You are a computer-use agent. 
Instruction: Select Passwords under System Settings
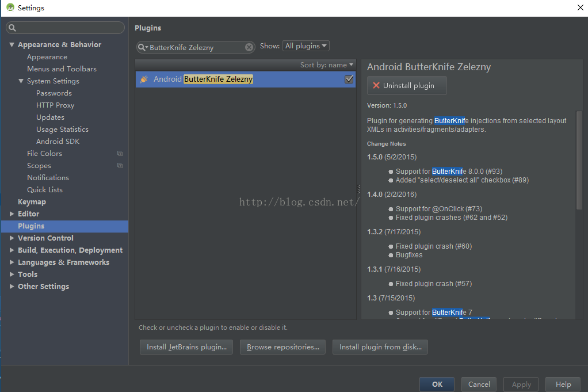(54, 93)
